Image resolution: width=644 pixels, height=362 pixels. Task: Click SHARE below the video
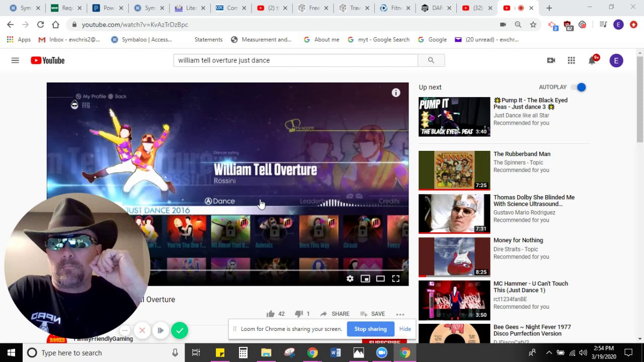[335, 314]
